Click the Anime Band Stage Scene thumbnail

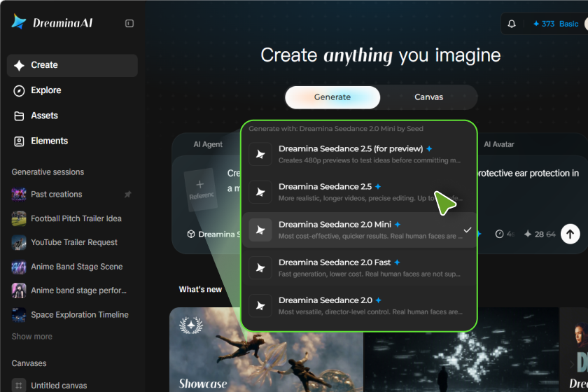tap(19, 267)
